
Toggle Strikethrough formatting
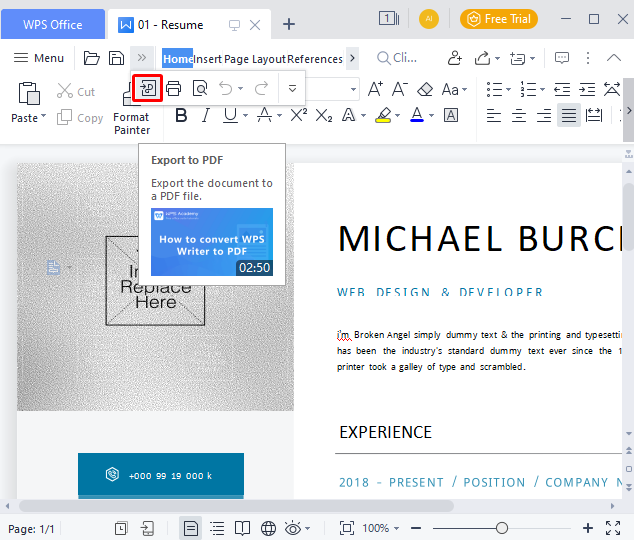265,116
